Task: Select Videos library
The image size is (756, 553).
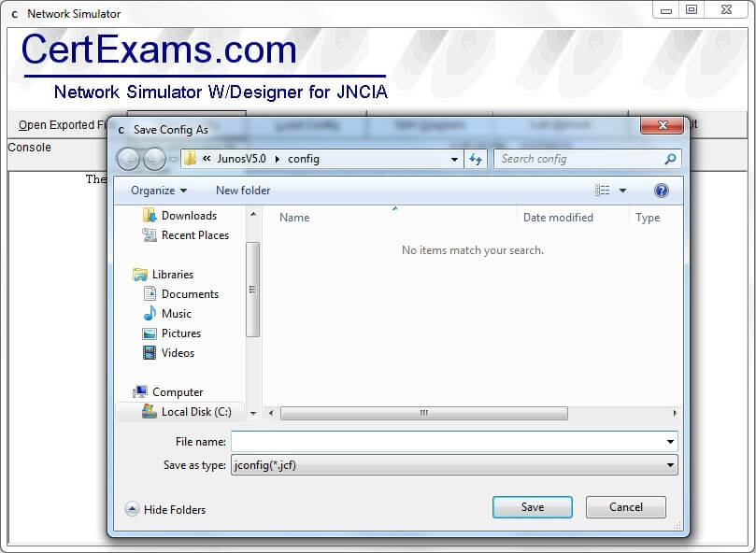Action: tap(178, 353)
